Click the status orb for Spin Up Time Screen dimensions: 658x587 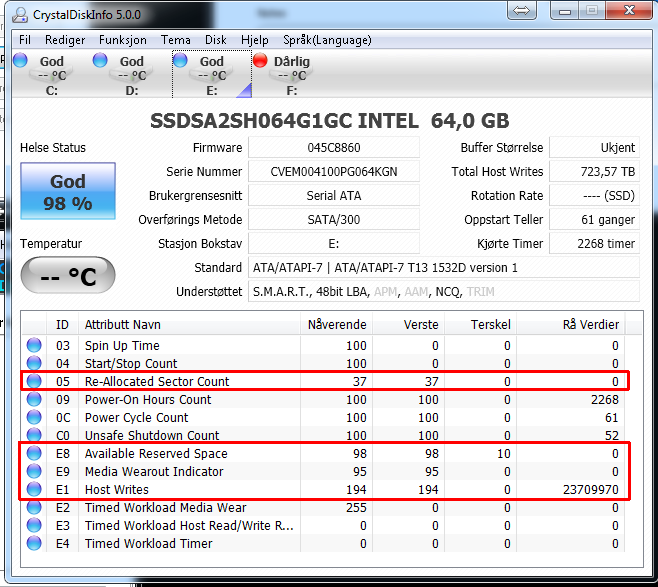(x=34, y=345)
